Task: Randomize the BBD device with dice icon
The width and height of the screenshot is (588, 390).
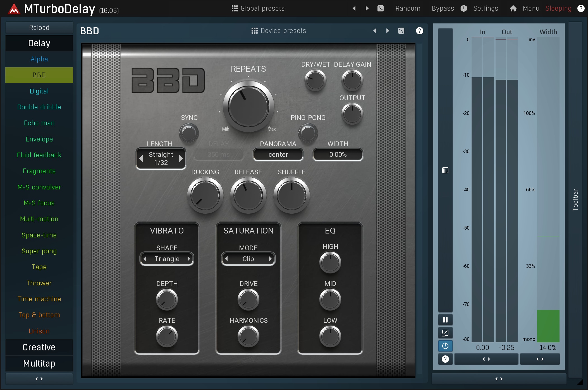Action: point(401,31)
